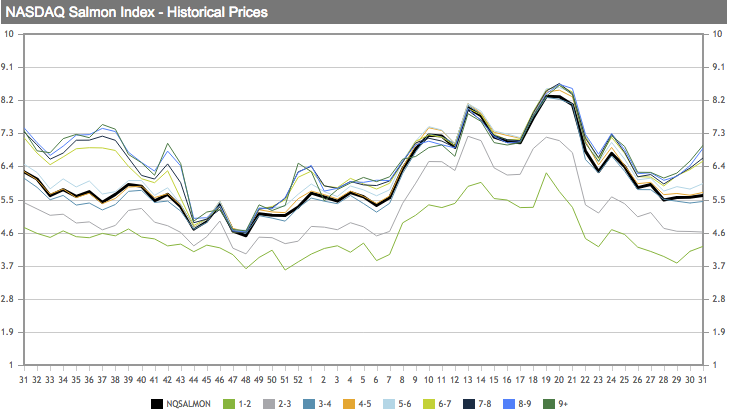The height and width of the screenshot is (413, 730).
Task: Click week 10 on the x-axis
Action: click(428, 380)
